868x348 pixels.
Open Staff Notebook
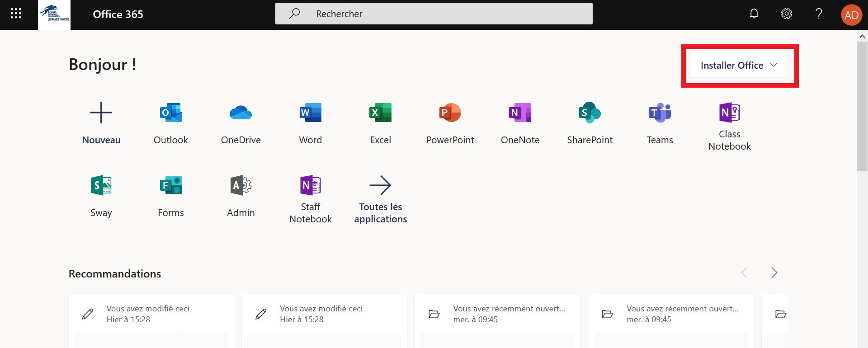(311, 199)
